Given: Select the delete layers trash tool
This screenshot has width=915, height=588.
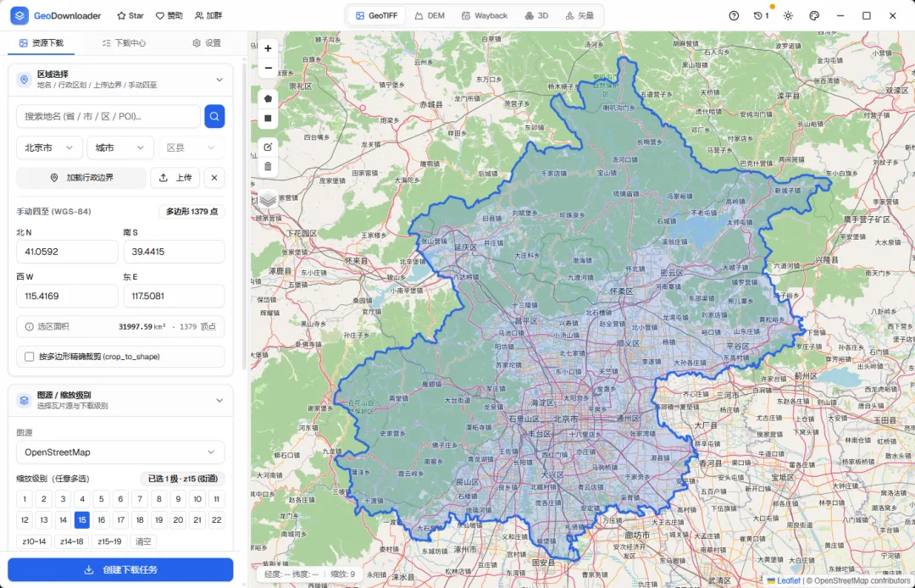Looking at the screenshot, I should pyautogui.click(x=268, y=166).
